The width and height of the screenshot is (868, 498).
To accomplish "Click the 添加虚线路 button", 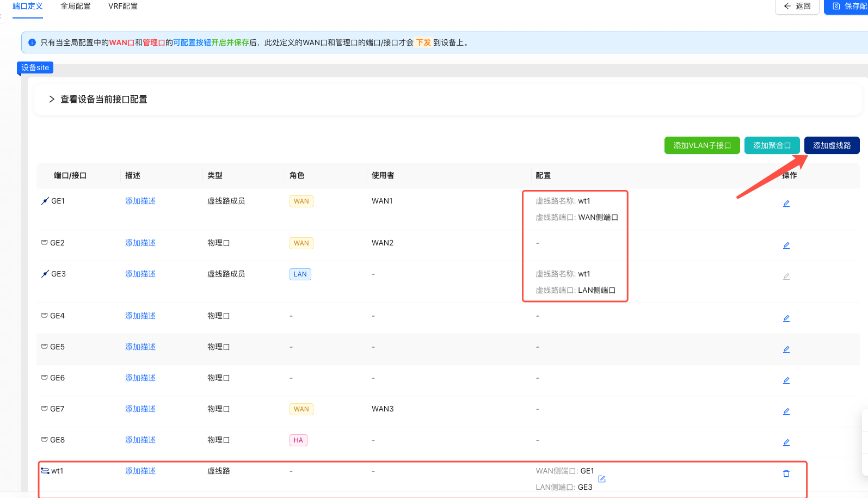I will pos(831,145).
